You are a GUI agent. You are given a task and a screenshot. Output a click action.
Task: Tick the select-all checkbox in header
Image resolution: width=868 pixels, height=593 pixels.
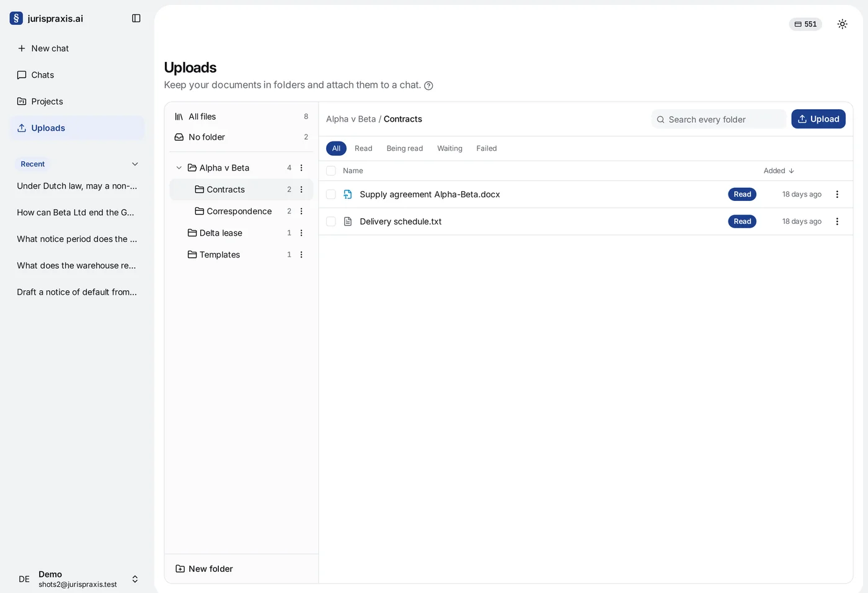pyautogui.click(x=331, y=171)
